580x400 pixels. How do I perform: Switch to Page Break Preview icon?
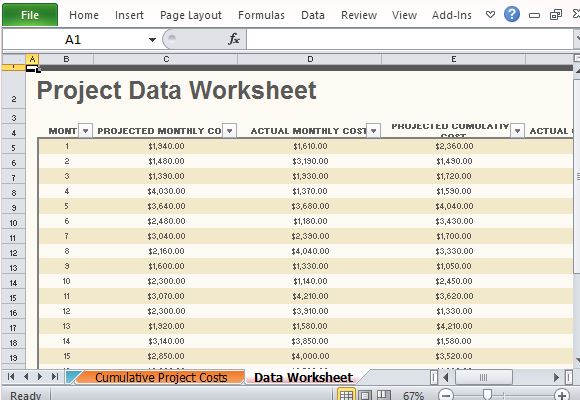(x=383, y=395)
